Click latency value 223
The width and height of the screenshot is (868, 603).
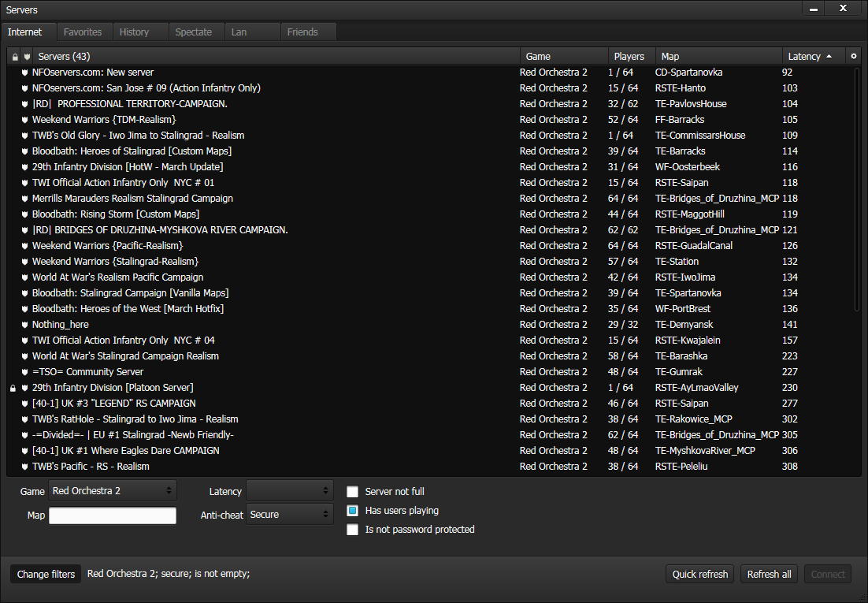pyautogui.click(x=790, y=355)
